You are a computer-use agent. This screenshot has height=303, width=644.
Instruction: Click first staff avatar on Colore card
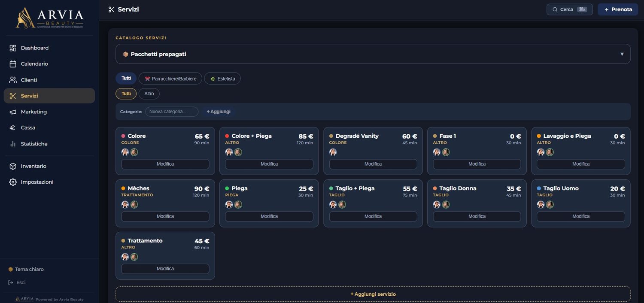pyautogui.click(x=125, y=152)
